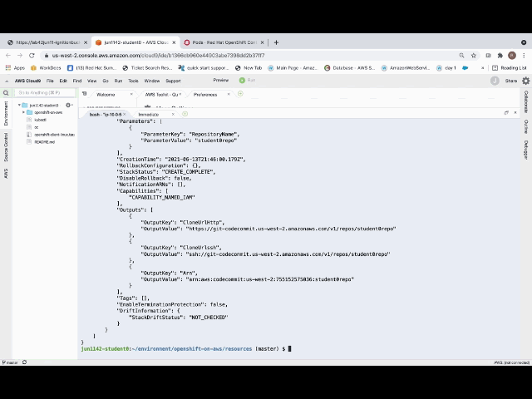Switch to the Welcome editor tab

tap(106, 95)
